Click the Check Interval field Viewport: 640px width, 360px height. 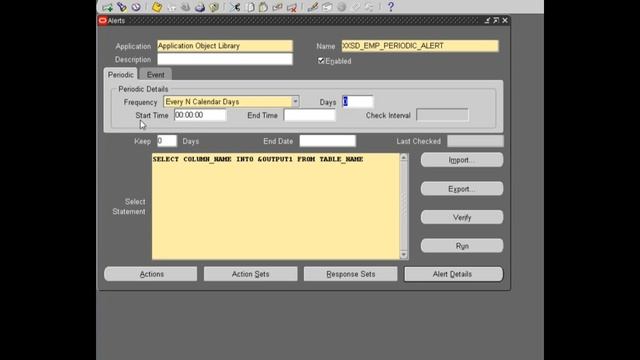click(x=442, y=115)
